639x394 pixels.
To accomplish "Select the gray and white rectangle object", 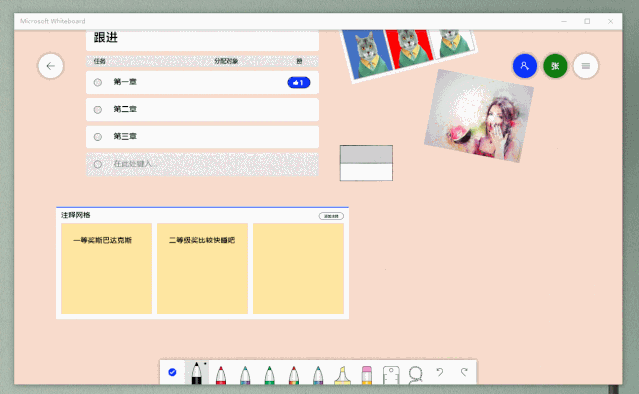I will click(x=366, y=163).
